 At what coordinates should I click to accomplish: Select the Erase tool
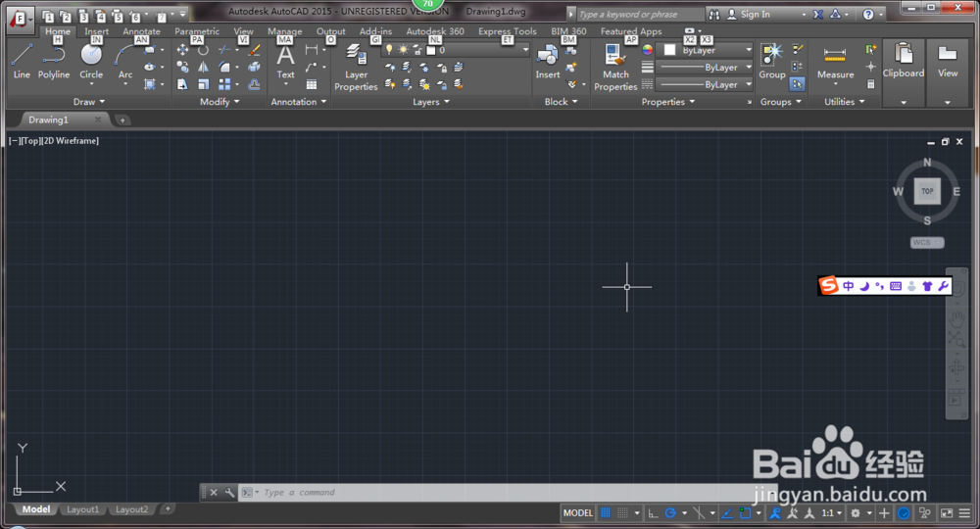[254, 50]
